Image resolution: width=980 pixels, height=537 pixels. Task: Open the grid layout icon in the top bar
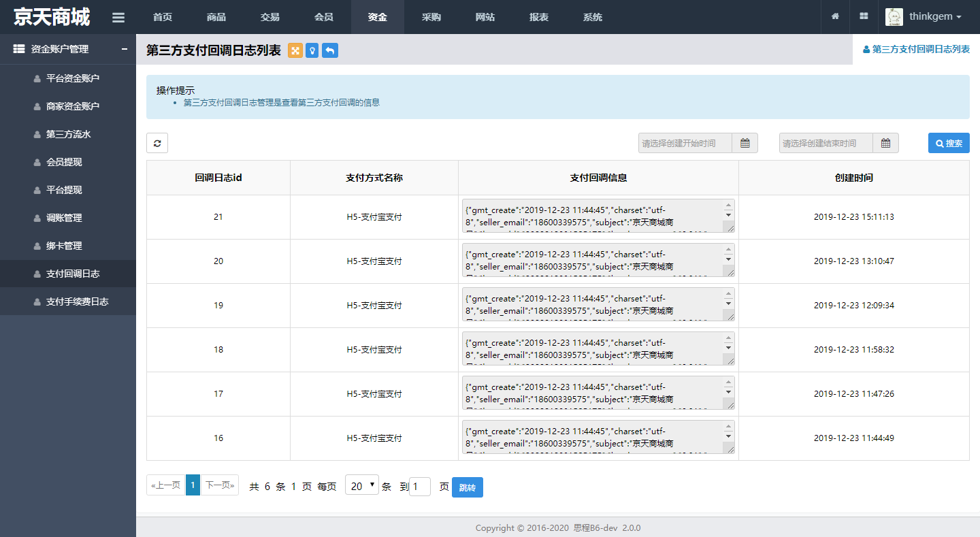tap(864, 16)
